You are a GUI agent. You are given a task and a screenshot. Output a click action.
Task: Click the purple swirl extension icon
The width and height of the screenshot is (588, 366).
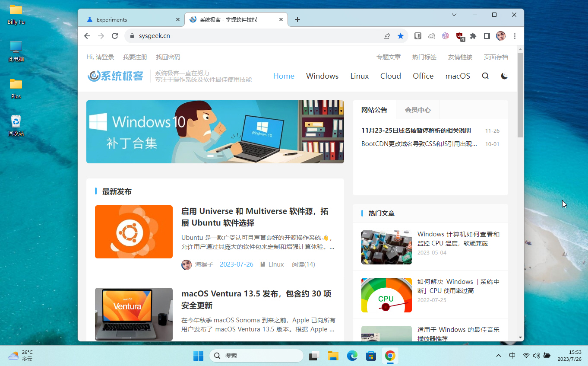446,36
